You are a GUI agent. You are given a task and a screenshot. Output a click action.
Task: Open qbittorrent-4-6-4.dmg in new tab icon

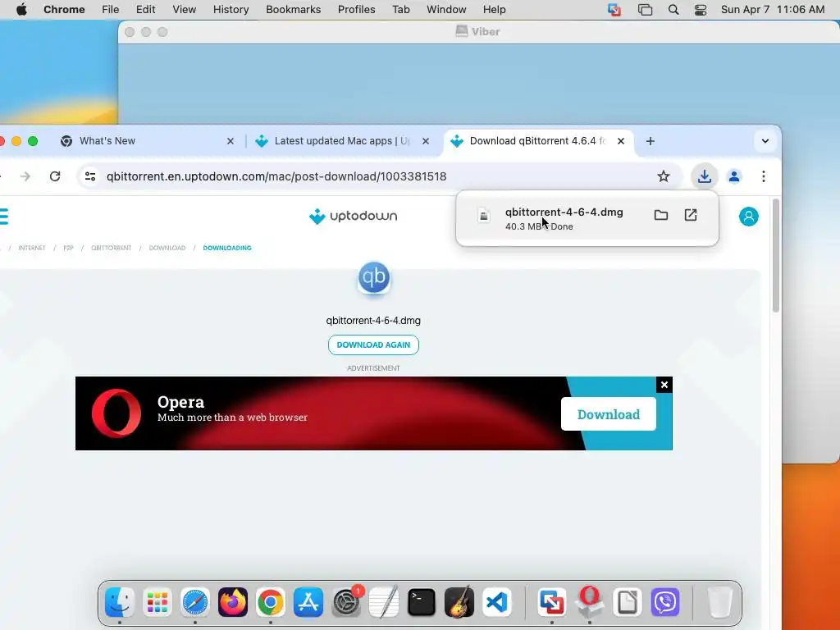(x=691, y=215)
